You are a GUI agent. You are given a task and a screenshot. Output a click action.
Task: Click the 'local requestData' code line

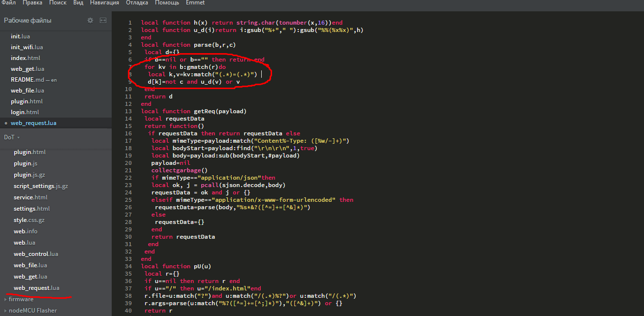(x=174, y=119)
